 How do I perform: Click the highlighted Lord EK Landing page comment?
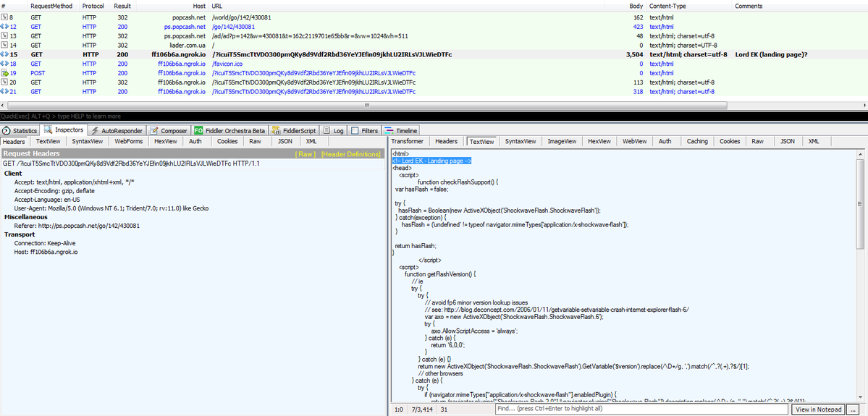[x=431, y=161]
